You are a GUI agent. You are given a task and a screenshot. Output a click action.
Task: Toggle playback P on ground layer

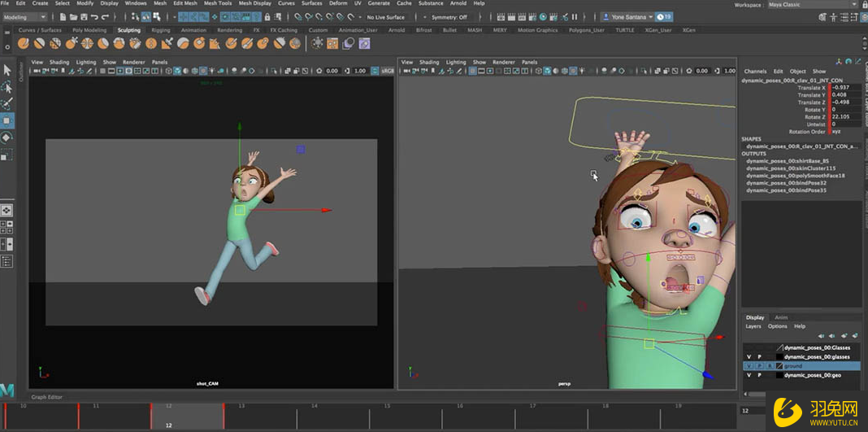click(x=760, y=366)
